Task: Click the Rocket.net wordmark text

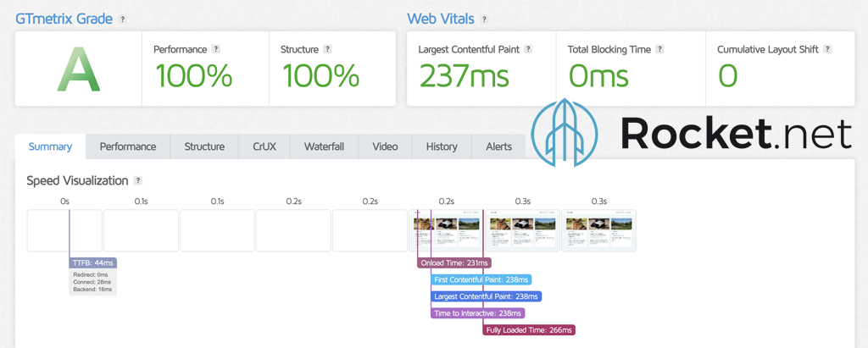Action: point(737,134)
